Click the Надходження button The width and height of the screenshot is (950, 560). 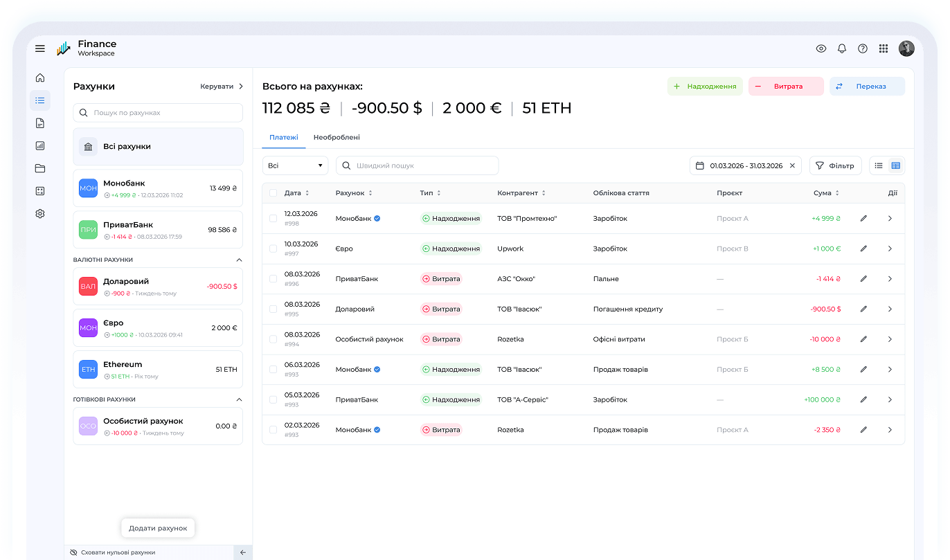[x=705, y=87]
